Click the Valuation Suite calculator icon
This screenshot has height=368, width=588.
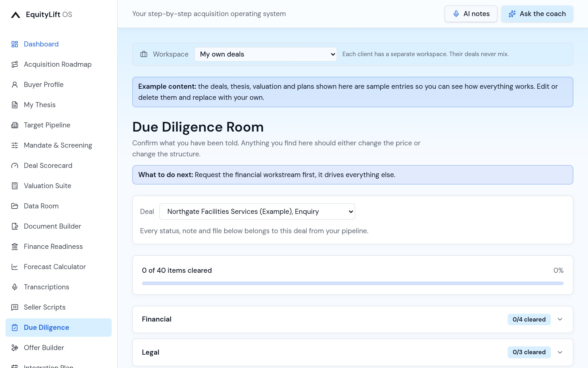(14, 186)
